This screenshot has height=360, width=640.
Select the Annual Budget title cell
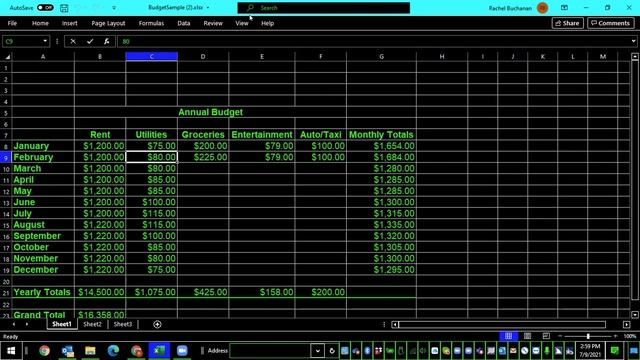coord(210,112)
